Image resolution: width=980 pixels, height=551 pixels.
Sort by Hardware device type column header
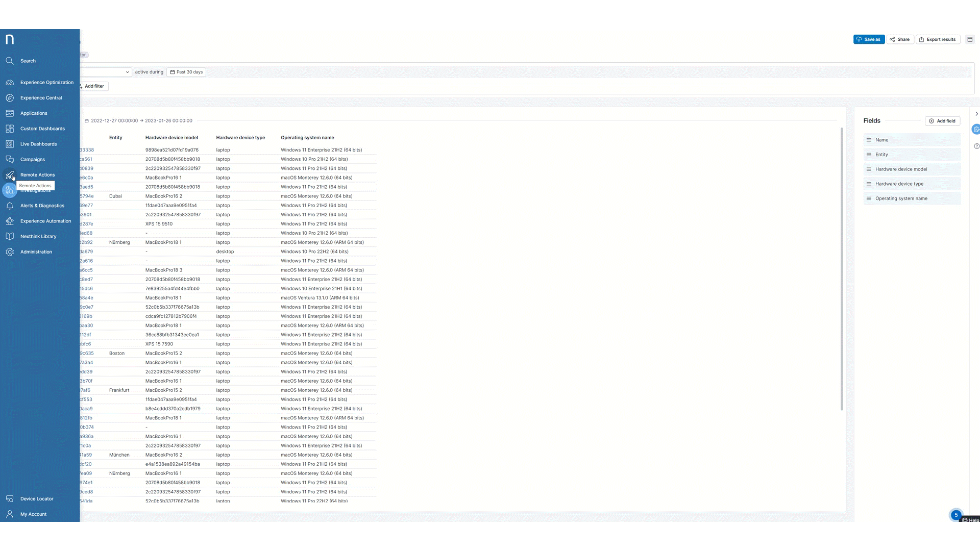click(240, 138)
